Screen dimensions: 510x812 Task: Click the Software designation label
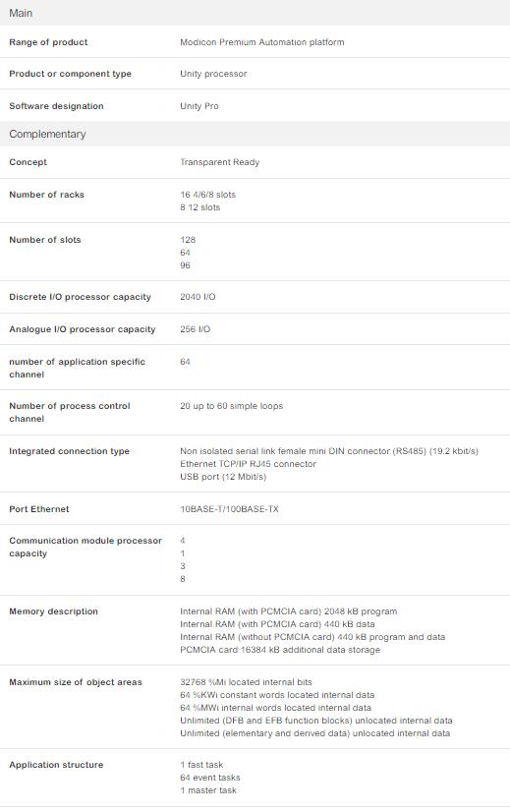point(56,105)
